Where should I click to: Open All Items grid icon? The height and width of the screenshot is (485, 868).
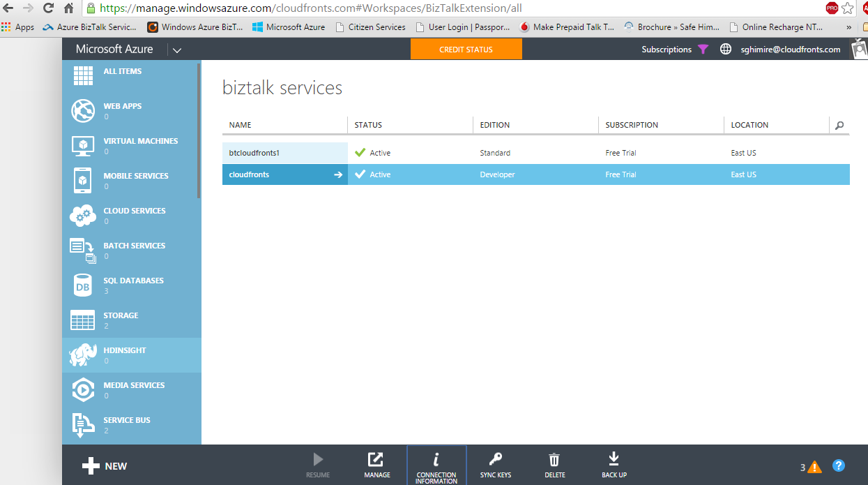pyautogui.click(x=83, y=75)
